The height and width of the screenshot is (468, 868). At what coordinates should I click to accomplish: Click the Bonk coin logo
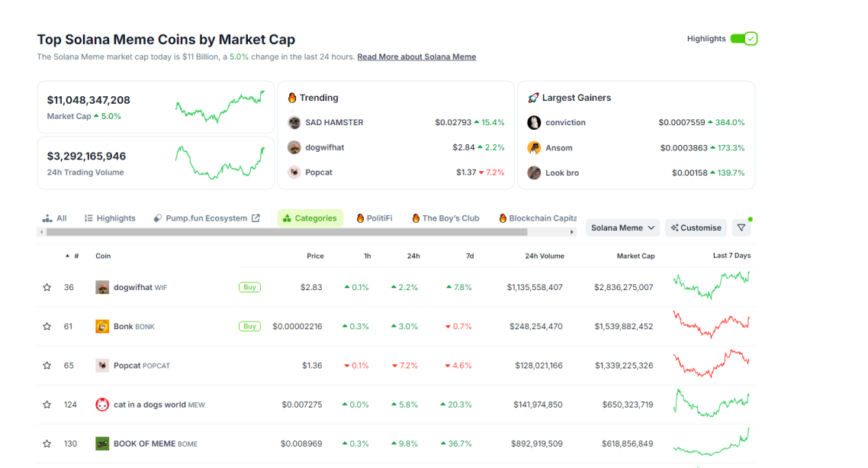(x=101, y=326)
